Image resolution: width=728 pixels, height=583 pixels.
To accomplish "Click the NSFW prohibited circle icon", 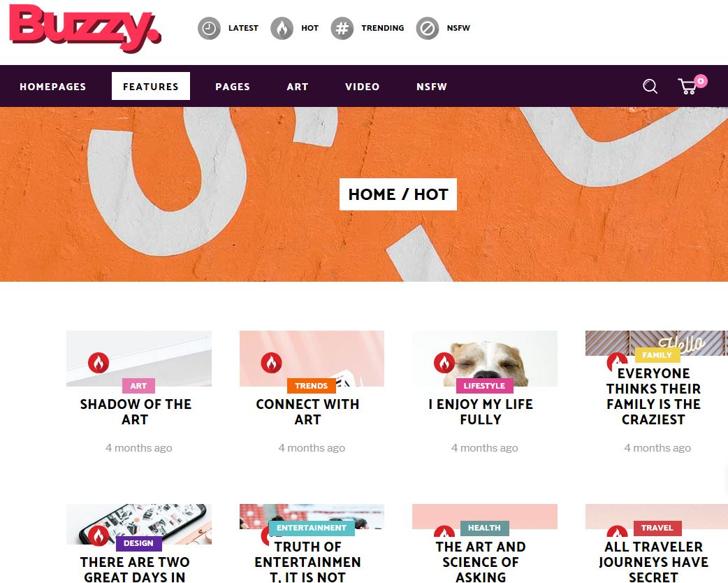I will pyautogui.click(x=428, y=29).
